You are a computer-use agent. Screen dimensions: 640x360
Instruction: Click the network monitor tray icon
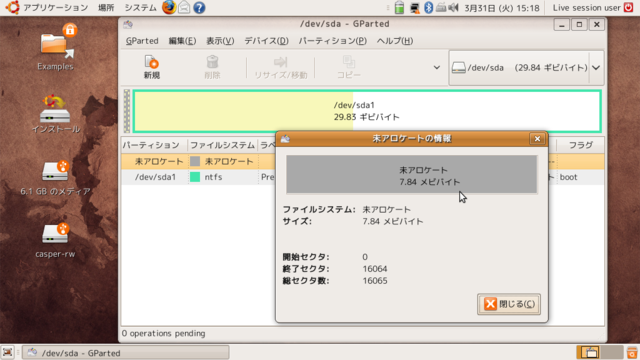click(415, 8)
